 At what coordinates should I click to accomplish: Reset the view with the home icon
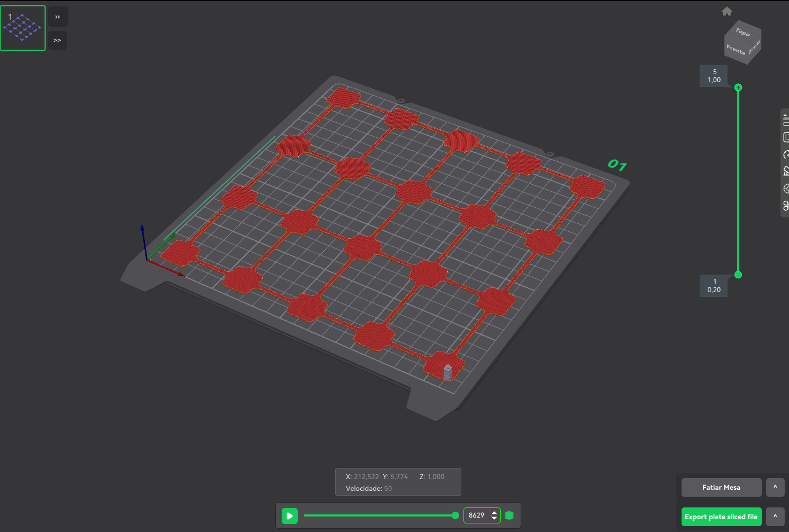coord(727,11)
